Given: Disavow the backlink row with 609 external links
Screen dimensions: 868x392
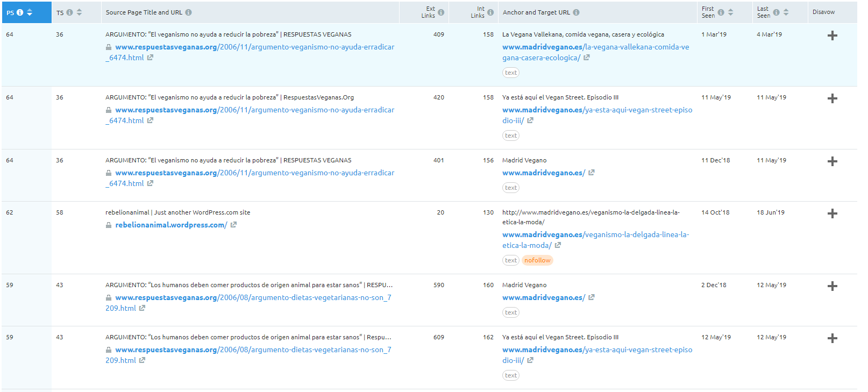Looking at the screenshot, I should point(833,338).
